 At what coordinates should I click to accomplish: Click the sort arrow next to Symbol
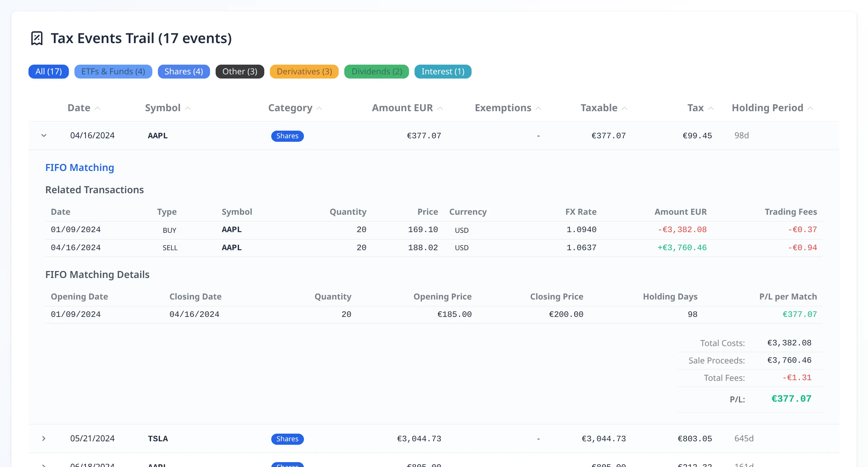point(188,108)
